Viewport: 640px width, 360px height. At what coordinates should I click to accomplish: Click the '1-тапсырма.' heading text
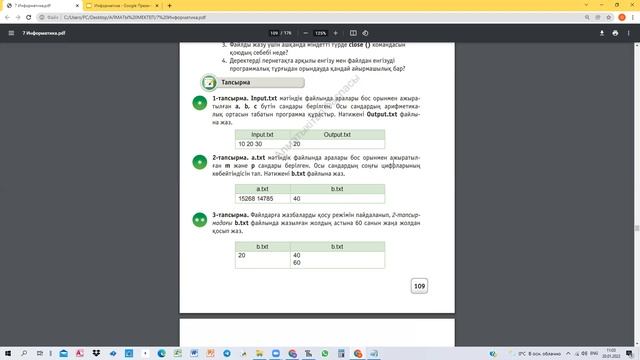coord(230,98)
